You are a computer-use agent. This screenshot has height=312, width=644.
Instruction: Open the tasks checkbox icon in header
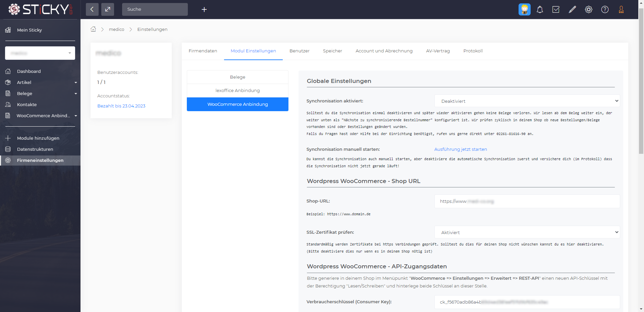tap(556, 9)
